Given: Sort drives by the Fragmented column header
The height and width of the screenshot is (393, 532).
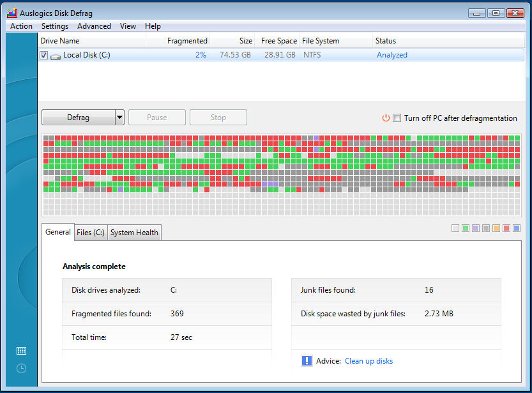Looking at the screenshot, I should [186, 41].
